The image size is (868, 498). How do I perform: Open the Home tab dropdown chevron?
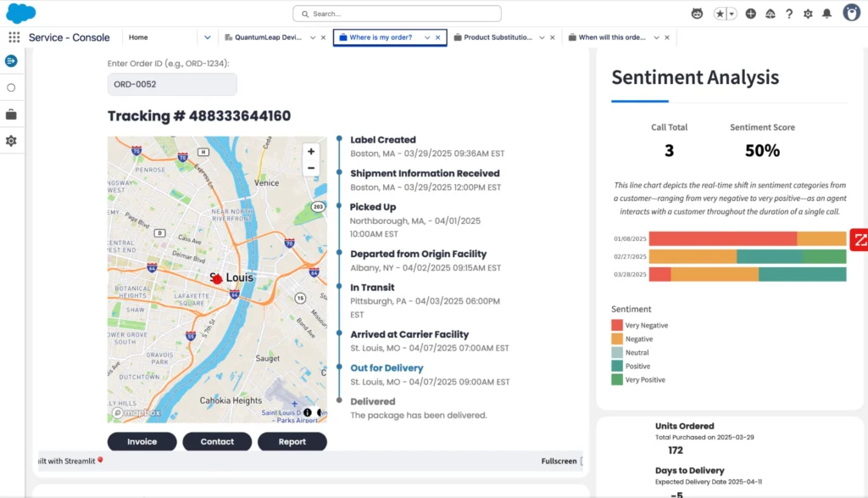click(206, 37)
